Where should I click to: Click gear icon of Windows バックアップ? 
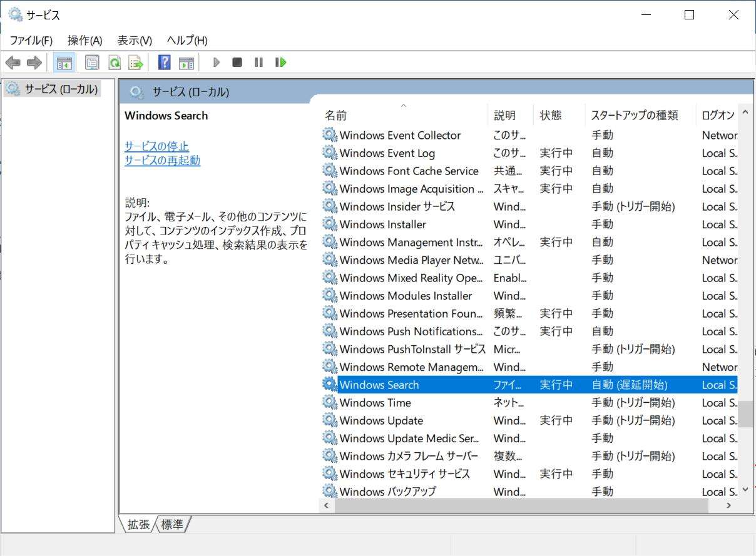[x=329, y=492]
